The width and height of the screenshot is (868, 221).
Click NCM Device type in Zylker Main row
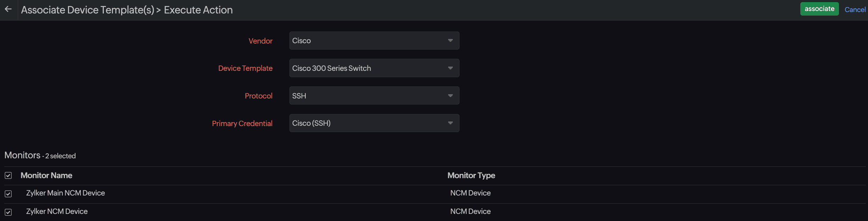coord(470,193)
